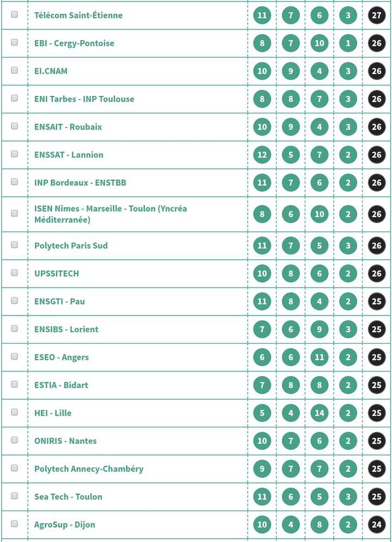Screen dimensions: 392x542
Task: Click the green 9 badge in ENSIBS - Lorient row
Action: tap(320, 329)
